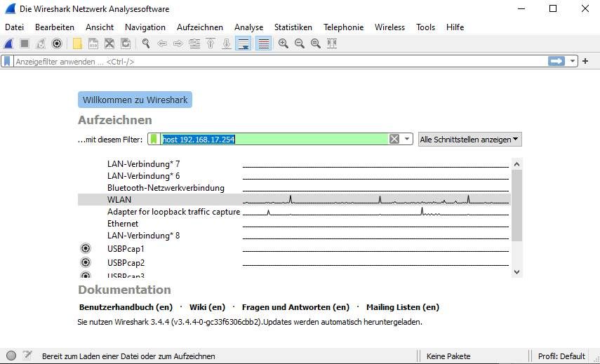
Task: Click Profil: Default in the status bar
Action: click(x=561, y=356)
